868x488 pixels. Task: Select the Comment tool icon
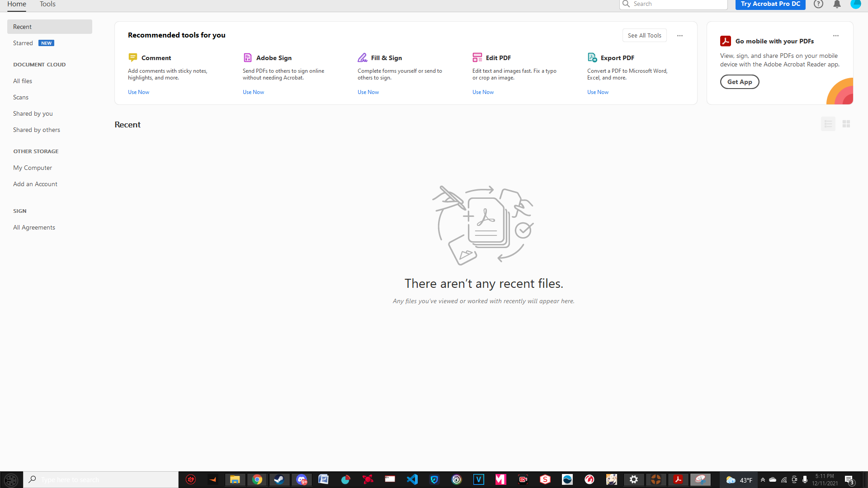click(133, 57)
